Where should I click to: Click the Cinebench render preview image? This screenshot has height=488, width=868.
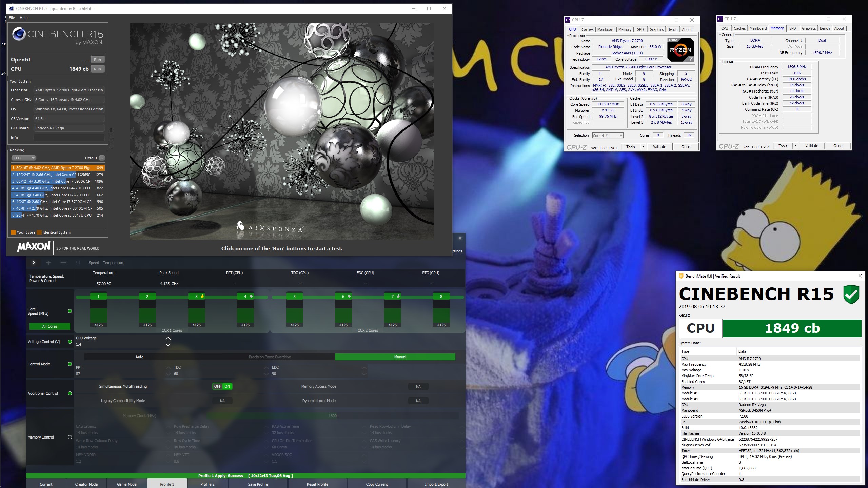[x=282, y=131]
